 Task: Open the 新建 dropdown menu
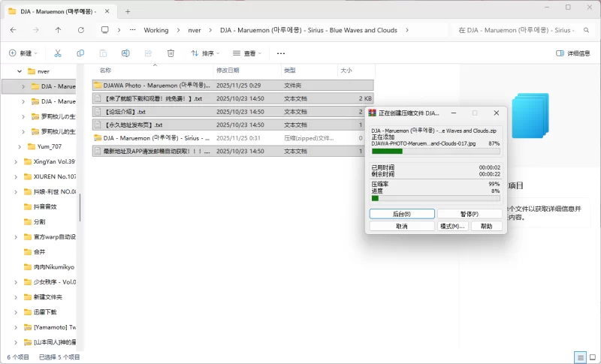tap(23, 53)
